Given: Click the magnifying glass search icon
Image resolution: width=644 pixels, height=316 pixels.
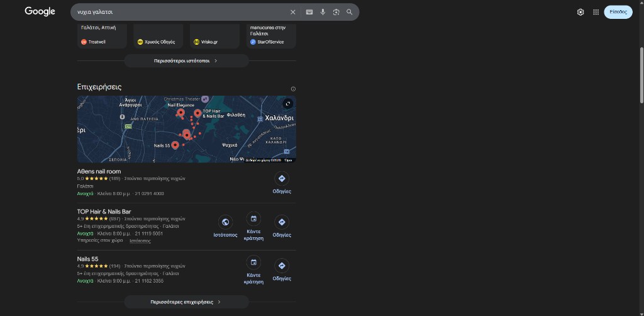Looking at the screenshot, I should (x=350, y=12).
